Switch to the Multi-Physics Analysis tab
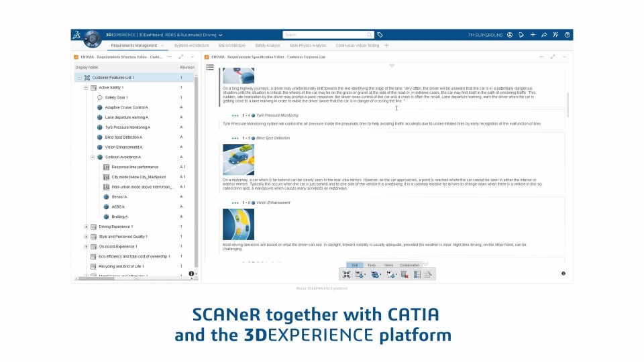The width and height of the screenshot is (644, 362). pos(308,46)
